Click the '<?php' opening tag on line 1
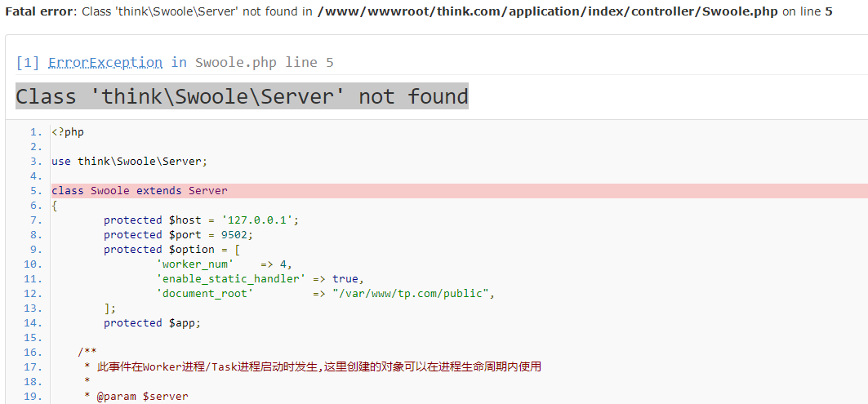The image size is (868, 404). tap(68, 132)
